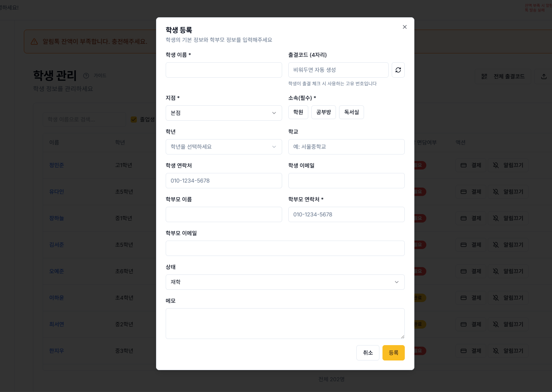Close the 학생 등록 dialog with X
Viewport: 552px width, 392px height.
(x=404, y=27)
